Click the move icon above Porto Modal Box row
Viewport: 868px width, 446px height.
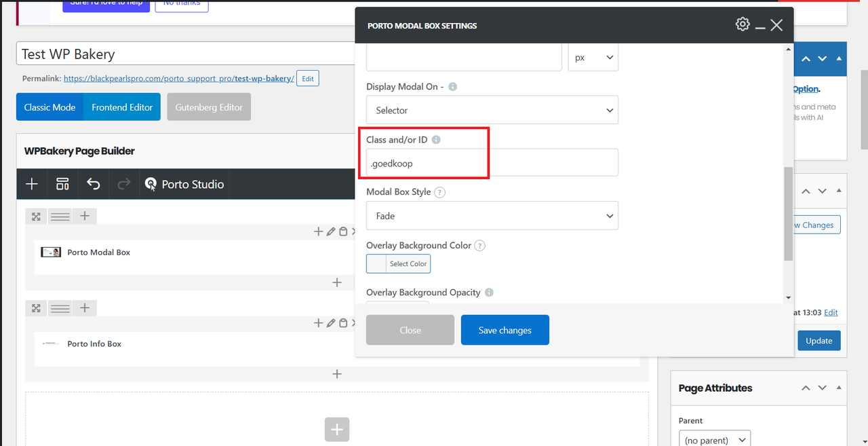[36, 217]
